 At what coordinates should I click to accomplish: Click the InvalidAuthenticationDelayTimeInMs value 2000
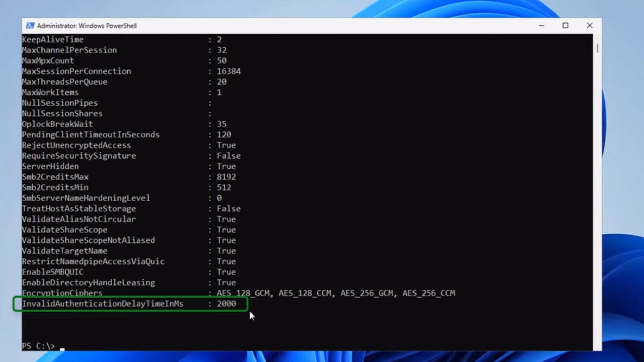point(226,304)
